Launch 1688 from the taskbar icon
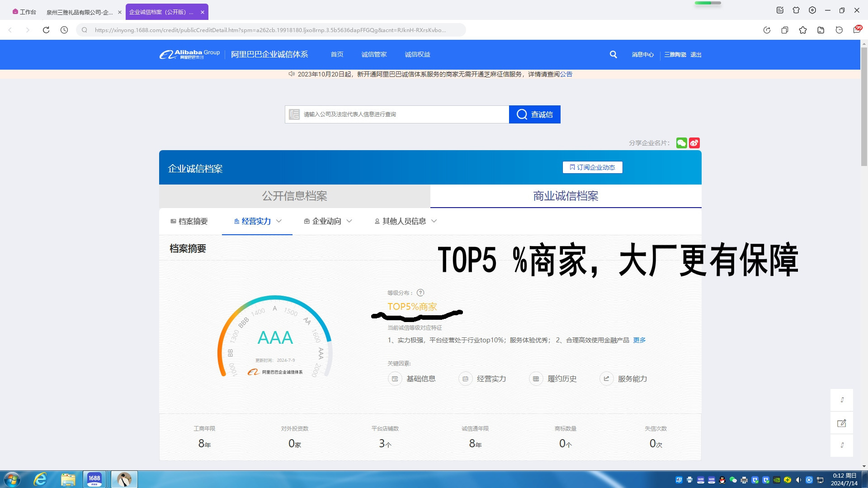The image size is (868, 488). coord(94,479)
